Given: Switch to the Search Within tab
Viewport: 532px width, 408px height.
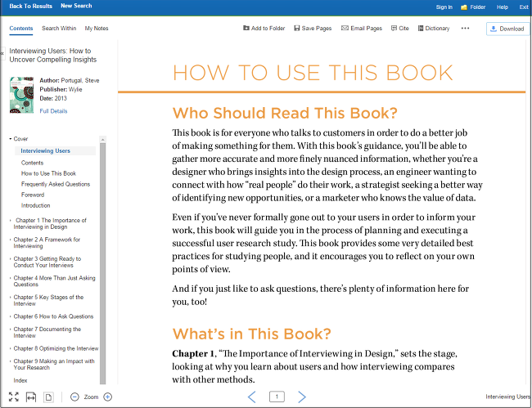Looking at the screenshot, I should click(59, 29).
